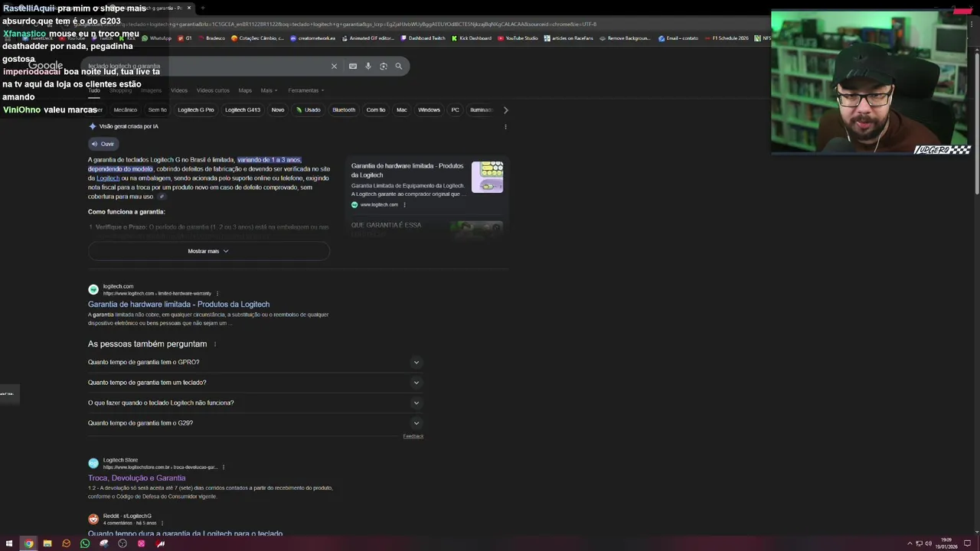The width and height of the screenshot is (980, 551).
Task: Filter results with 'Usado' chip
Action: tap(309, 109)
